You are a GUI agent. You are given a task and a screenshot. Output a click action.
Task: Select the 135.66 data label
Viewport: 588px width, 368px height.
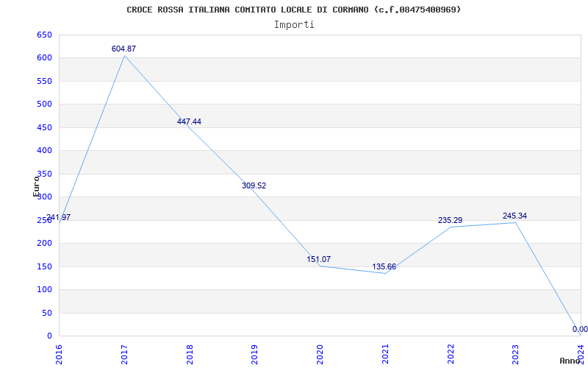(384, 266)
